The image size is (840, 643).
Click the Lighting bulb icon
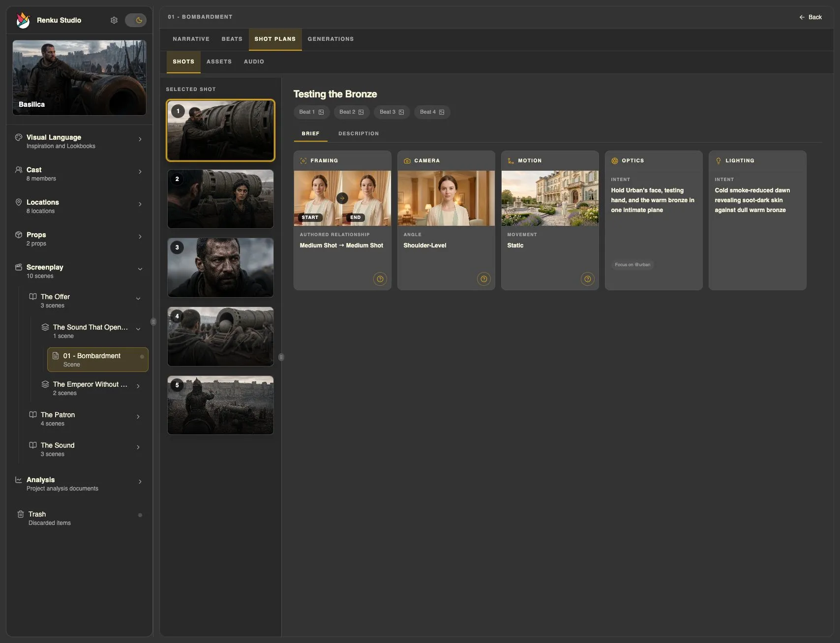719,161
